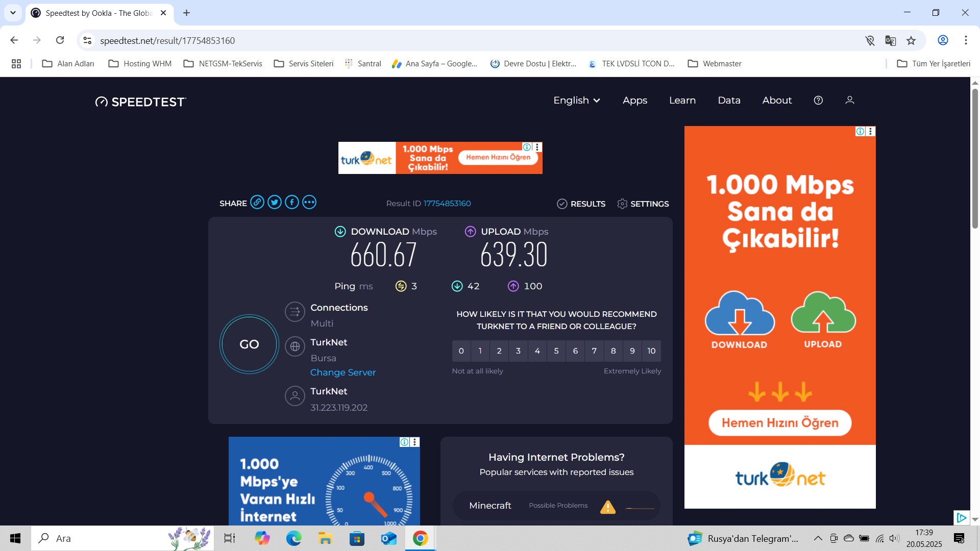Viewport: 980px width, 551px height.
Task: Open Chrome profile icon
Action: tap(943, 40)
